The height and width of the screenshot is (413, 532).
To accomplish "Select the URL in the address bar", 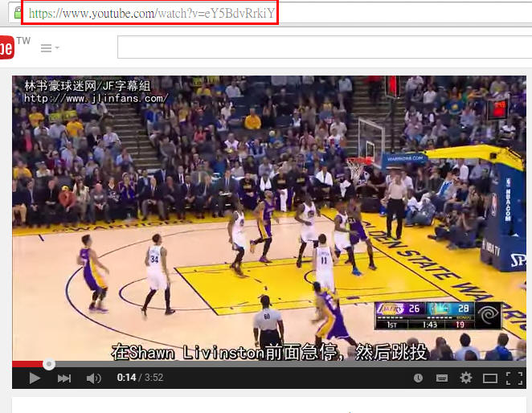I will point(152,13).
